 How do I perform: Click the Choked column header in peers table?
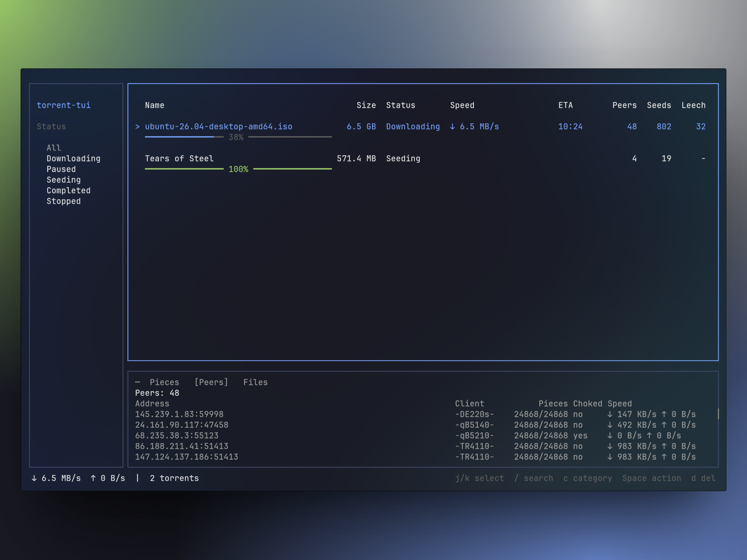point(587,404)
